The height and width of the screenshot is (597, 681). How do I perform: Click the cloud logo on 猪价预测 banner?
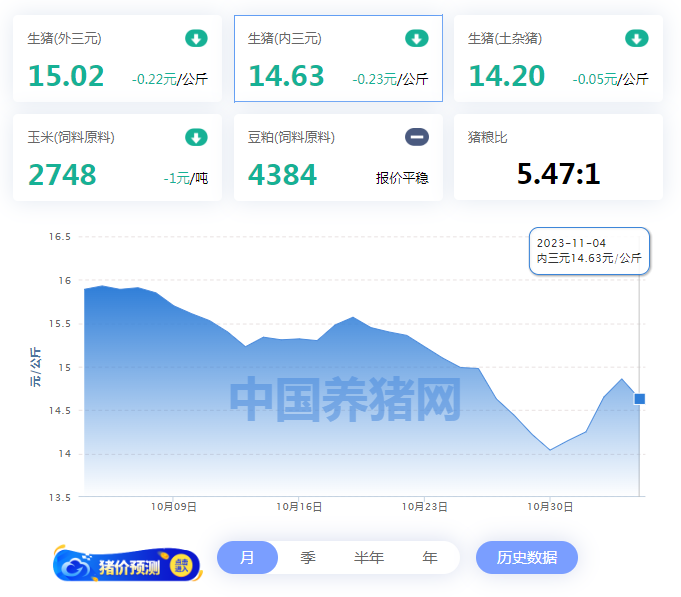pyautogui.click(x=76, y=566)
